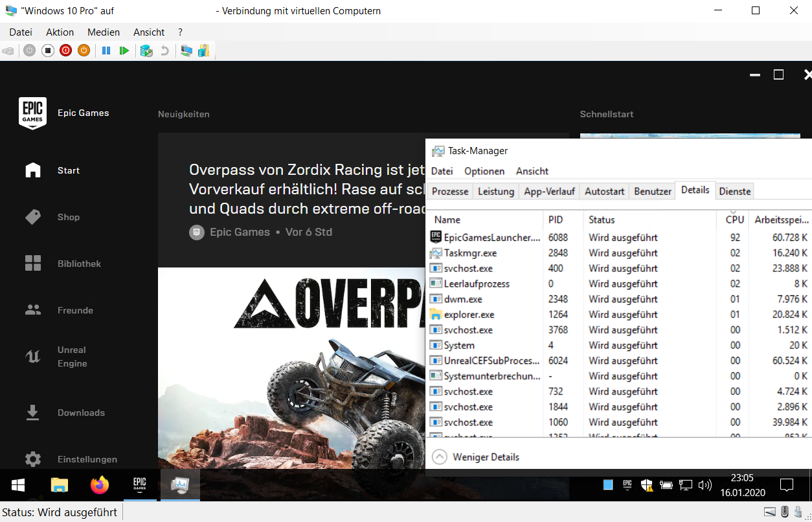Sort by the CPU column header
The image size is (812, 522).
[733, 220]
